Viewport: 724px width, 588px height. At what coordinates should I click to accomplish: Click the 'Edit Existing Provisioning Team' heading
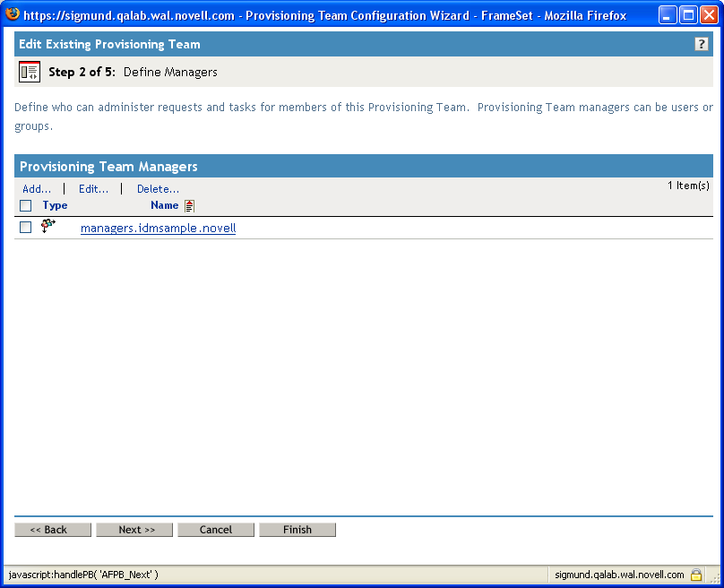[x=110, y=44]
